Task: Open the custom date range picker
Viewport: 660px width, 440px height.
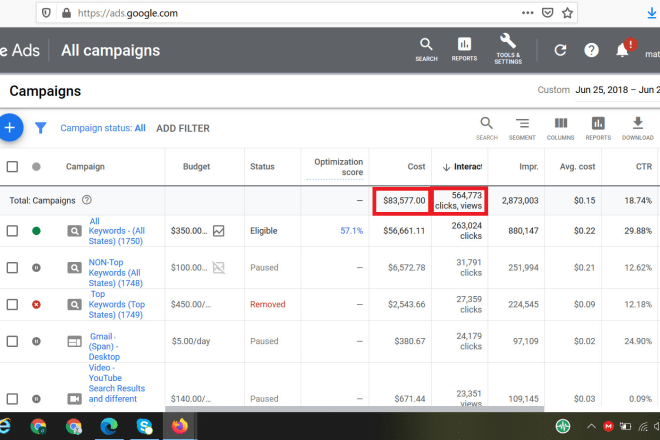Action: tap(617, 90)
